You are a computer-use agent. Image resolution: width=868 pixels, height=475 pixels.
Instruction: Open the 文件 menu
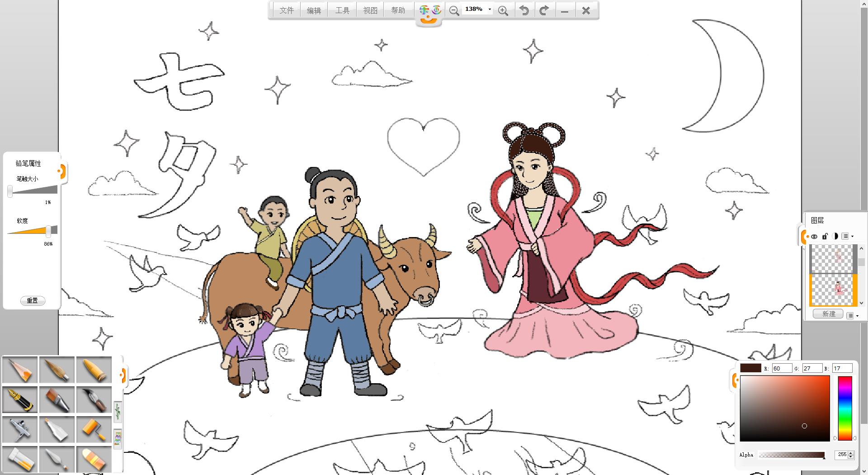[x=287, y=10]
